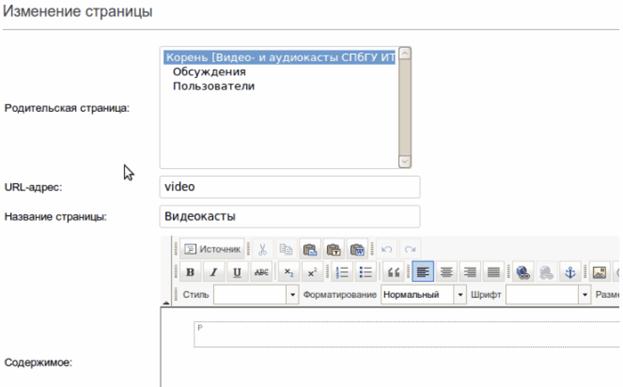Apply Subscript formatting
This screenshot has height=387, width=623.
(x=289, y=272)
